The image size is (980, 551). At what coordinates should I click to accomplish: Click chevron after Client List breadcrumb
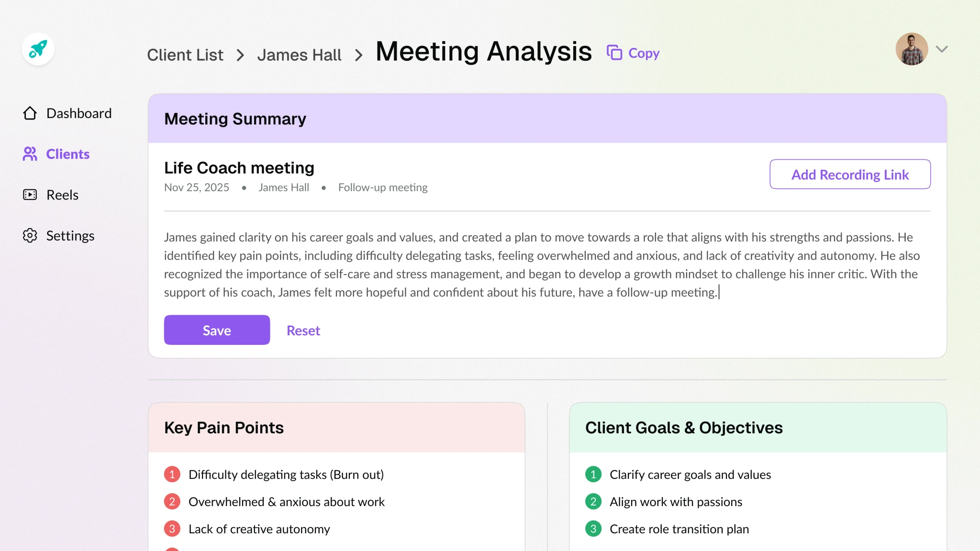pyautogui.click(x=240, y=55)
